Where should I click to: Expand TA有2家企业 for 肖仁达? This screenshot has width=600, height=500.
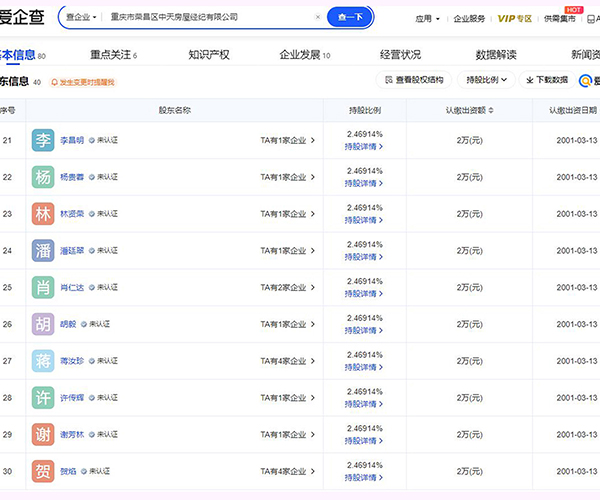tap(287, 288)
